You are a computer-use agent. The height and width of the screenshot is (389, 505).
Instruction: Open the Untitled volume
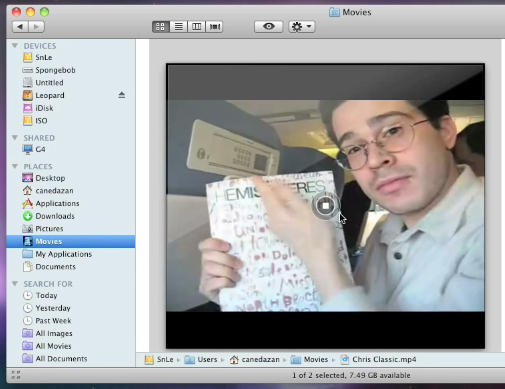[71, 83]
